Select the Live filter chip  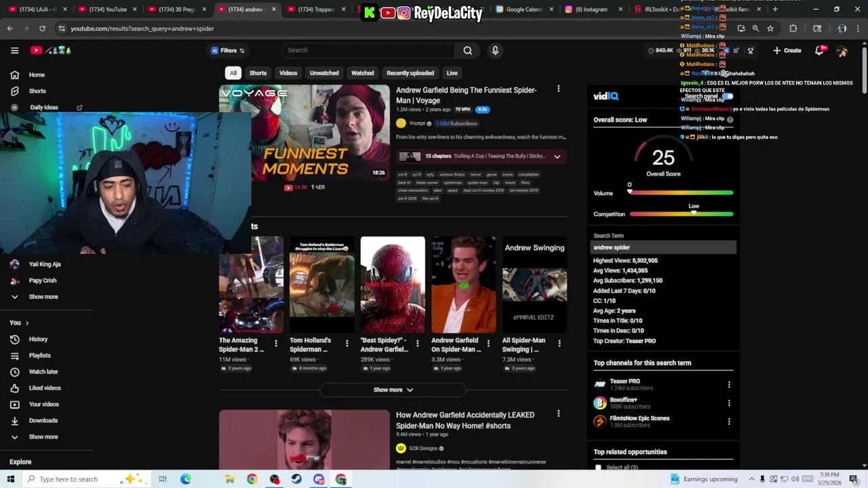(x=452, y=73)
